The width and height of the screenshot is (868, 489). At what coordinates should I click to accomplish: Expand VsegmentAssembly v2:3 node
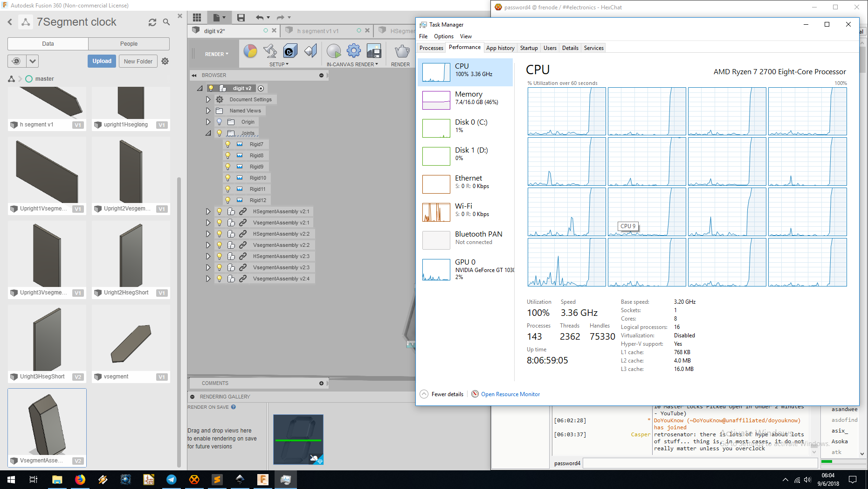coord(208,267)
